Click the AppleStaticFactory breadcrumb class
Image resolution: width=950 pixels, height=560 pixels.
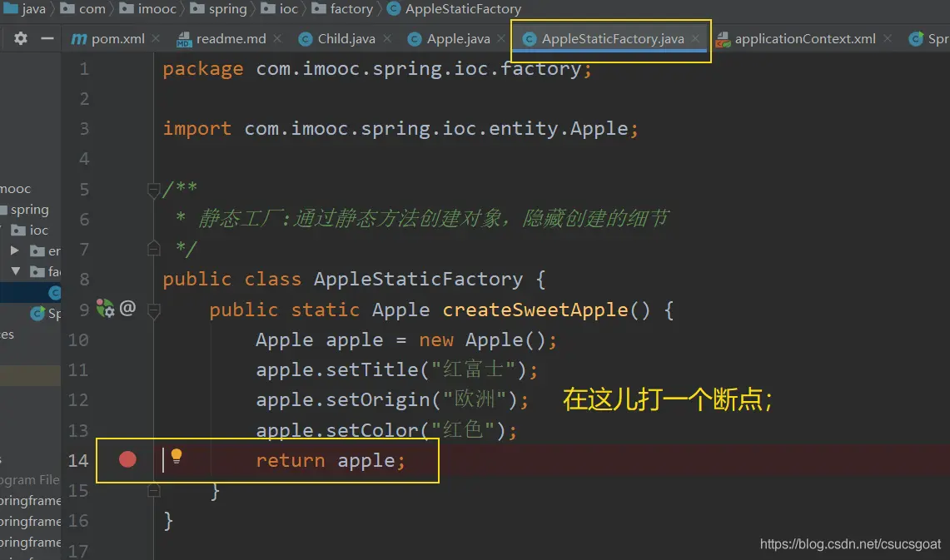[x=455, y=8]
